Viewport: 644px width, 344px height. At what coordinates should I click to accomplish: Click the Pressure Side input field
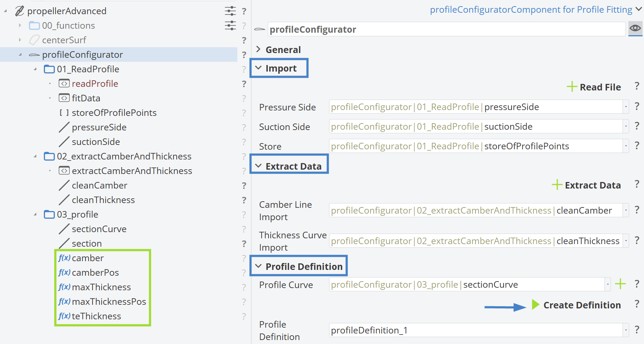(476, 107)
